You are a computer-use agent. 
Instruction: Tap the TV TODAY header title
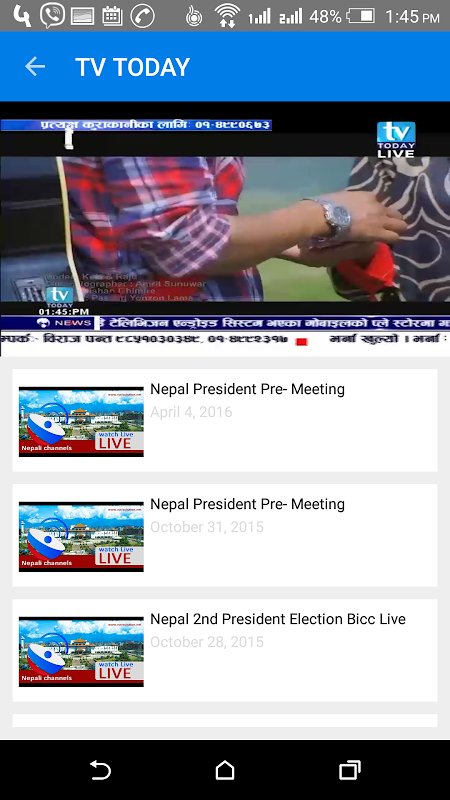(x=133, y=67)
